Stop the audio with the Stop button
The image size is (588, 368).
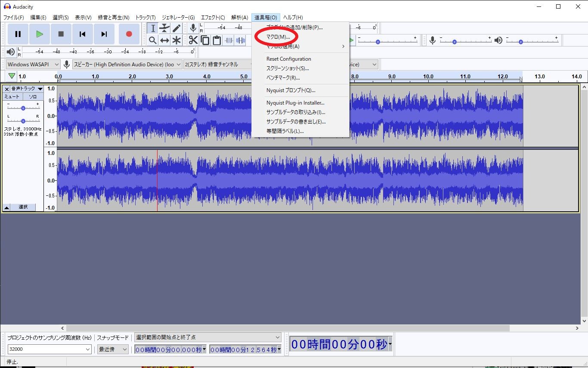[61, 34]
